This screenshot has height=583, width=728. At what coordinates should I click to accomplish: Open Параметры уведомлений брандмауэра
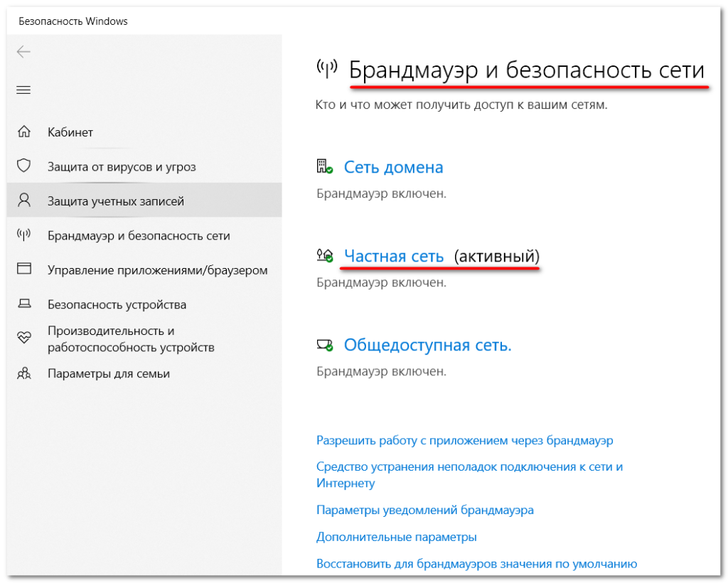pyautogui.click(x=425, y=510)
